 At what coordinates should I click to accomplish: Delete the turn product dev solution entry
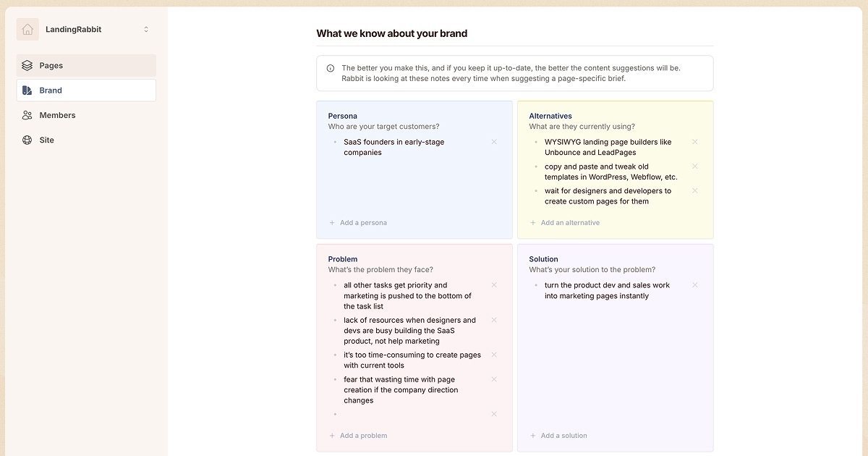point(695,285)
